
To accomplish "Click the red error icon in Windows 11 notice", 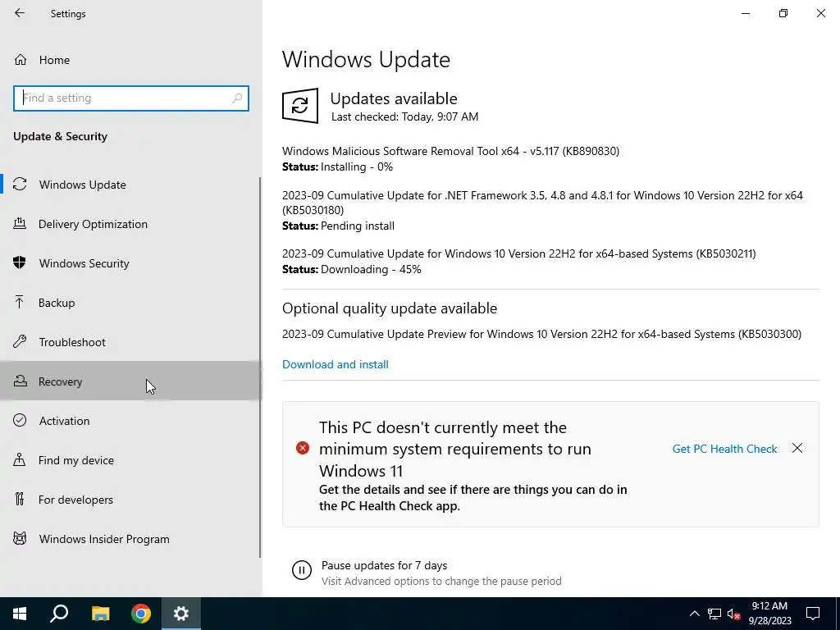I will (x=303, y=448).
